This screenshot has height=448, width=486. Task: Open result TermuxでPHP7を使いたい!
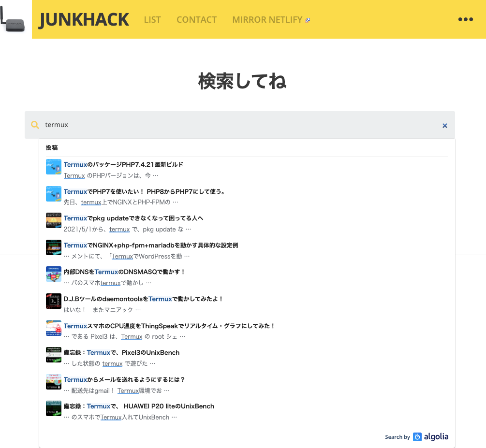[145, 191]
